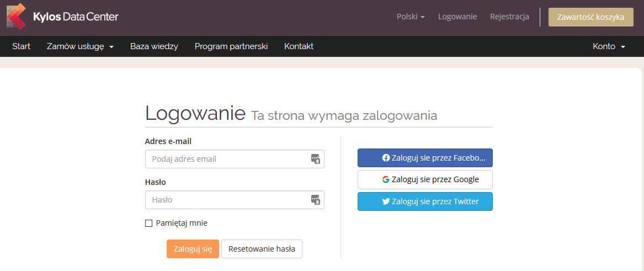Click the Logowanie header link
This screenshot has height=271, width=644.
(457, 17)
